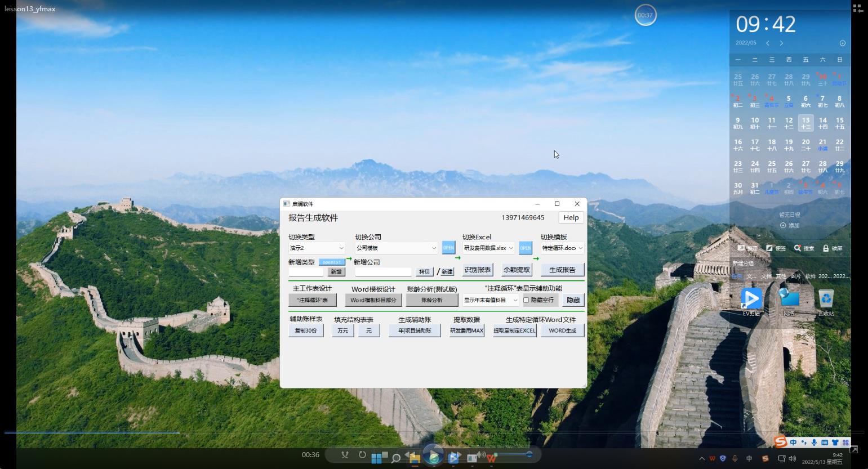This screenshot has width=868, height=469.
Task: Expand the 显示年末有值科目 dropdown
Action: pos(490,300)
